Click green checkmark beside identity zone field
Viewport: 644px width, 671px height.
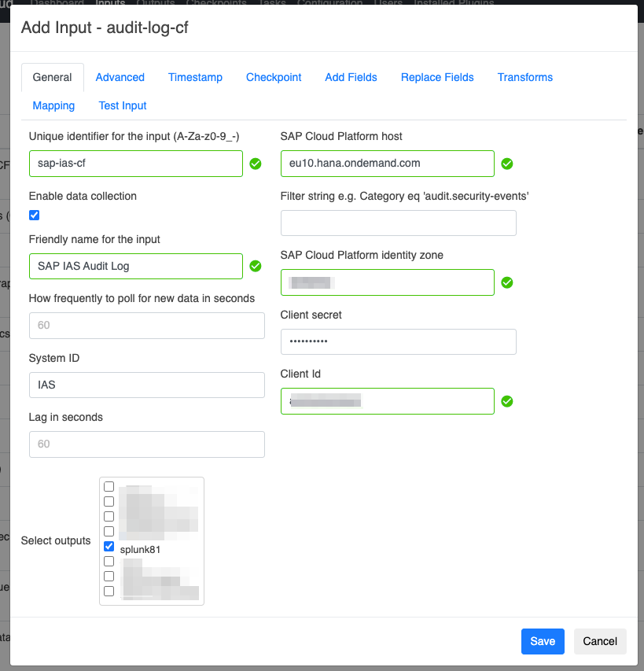pos(507,282)
